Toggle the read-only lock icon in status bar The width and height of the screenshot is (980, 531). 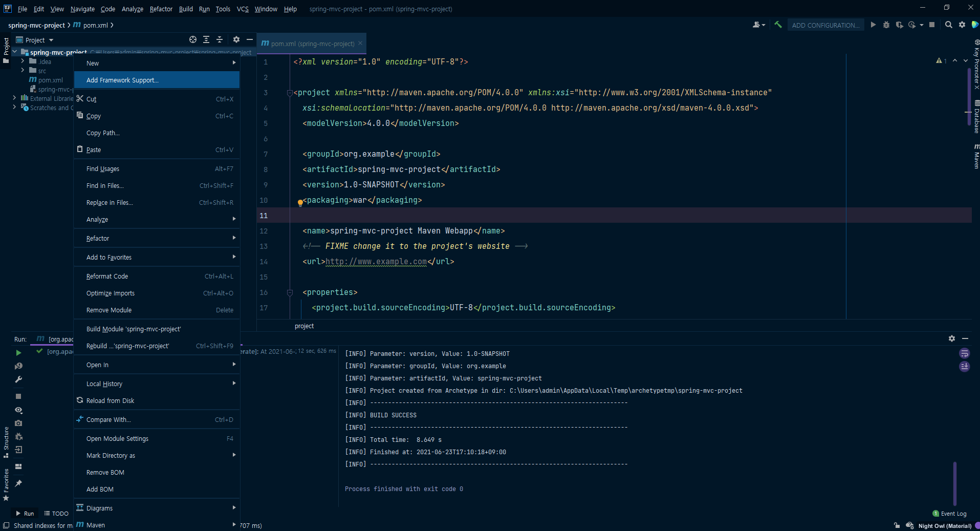tap(897, 525)
